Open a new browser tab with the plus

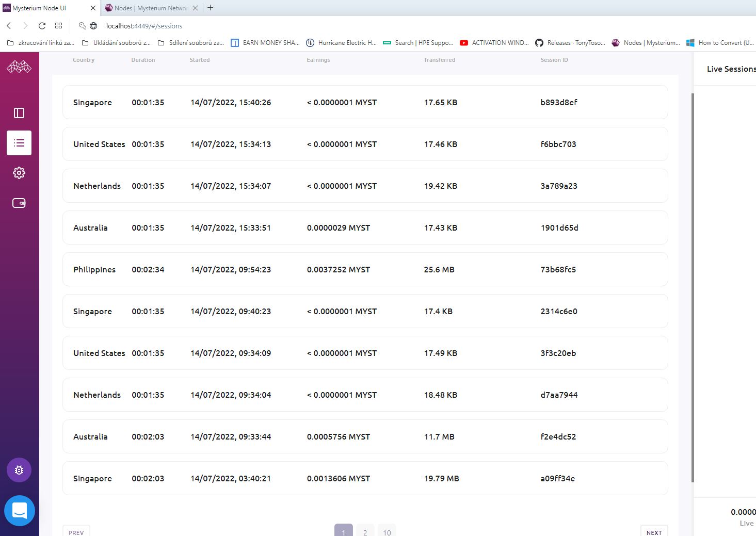click(210, 8)
